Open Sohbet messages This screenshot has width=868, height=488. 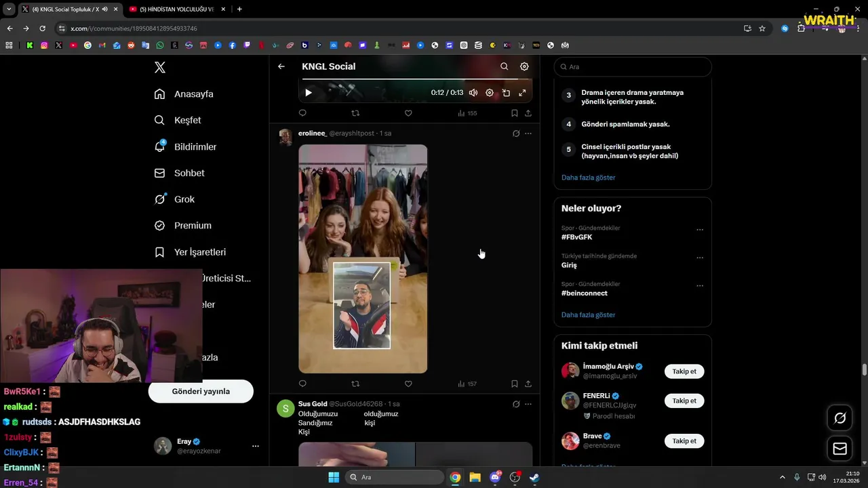click(x=179, y=173)
